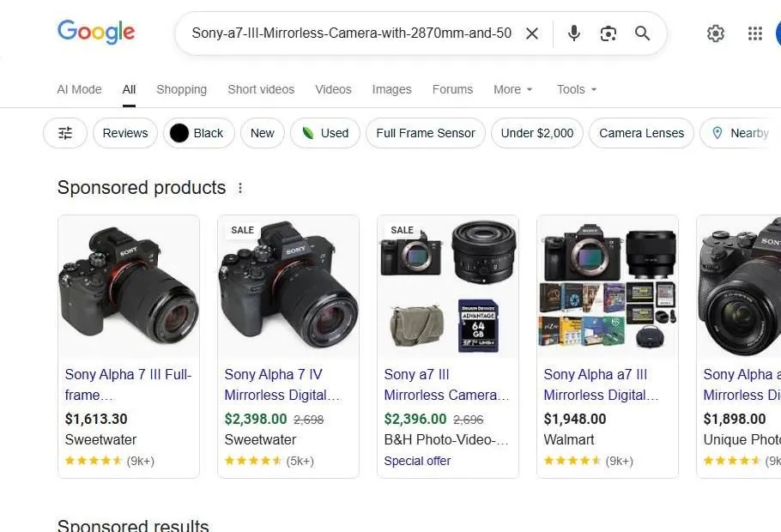Click the Sponsored products heading
Image resolution: width=781 pixels, height=532 pixels.
[142, 188]
